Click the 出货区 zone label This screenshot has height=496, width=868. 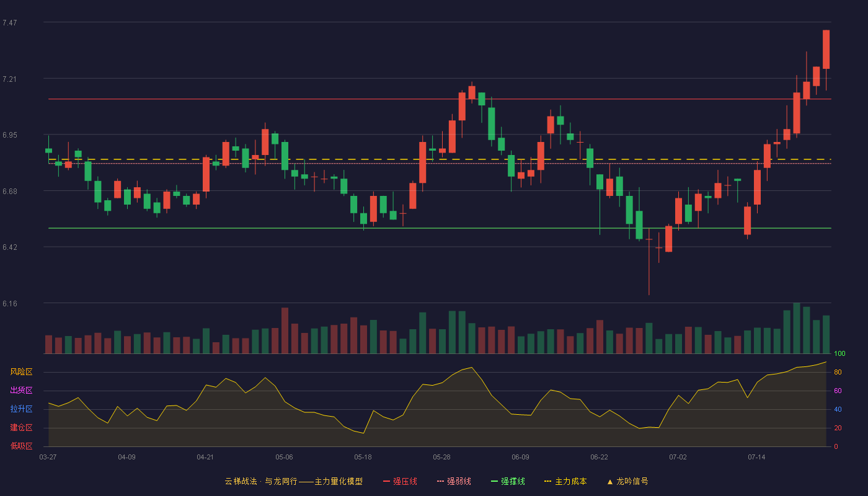[x=21, y=391]
